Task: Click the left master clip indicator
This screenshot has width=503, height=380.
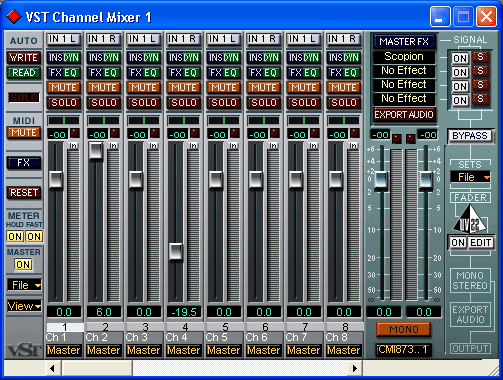Action: point(396,139)
